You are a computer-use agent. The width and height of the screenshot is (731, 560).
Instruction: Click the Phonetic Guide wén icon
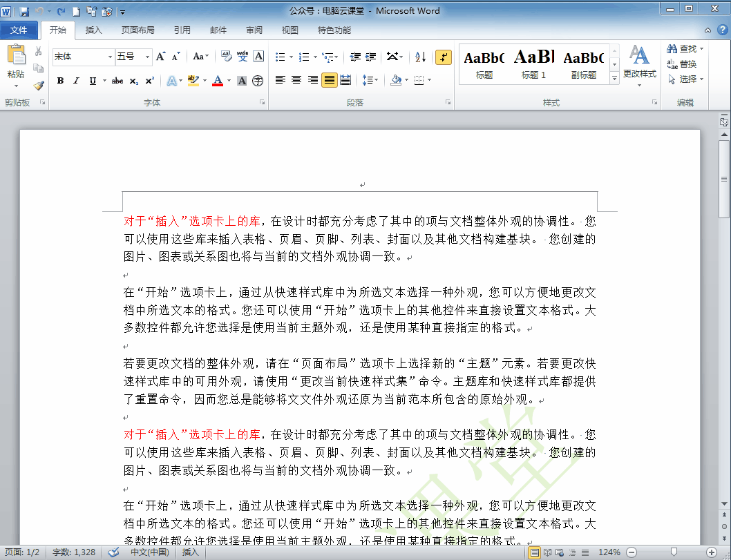pyautogui.click(x=243, y=57)
